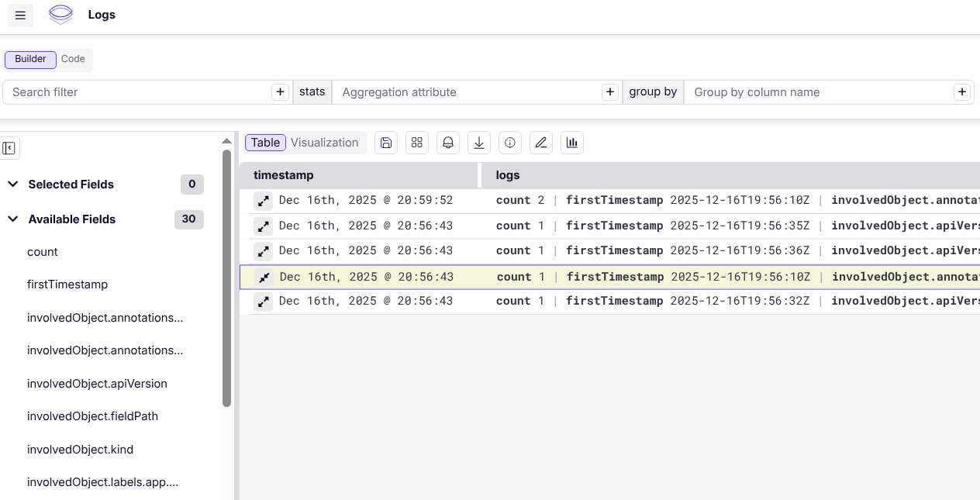Click the pencil edit icon
This screenshot has width=980, height=500.
coord(541,143)
